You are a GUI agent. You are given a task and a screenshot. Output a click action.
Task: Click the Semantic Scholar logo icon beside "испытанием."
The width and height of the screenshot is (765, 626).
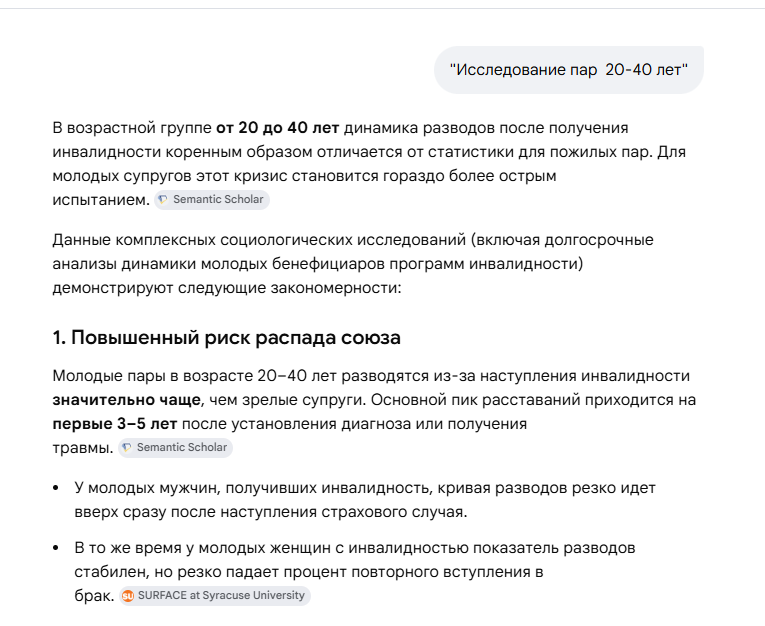pos(163,200)
